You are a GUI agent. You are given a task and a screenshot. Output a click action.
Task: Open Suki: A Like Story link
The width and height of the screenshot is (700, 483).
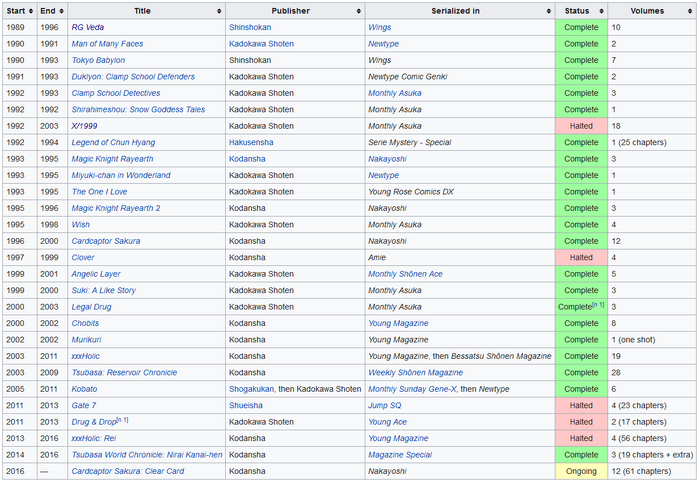(x=104, y=291)
